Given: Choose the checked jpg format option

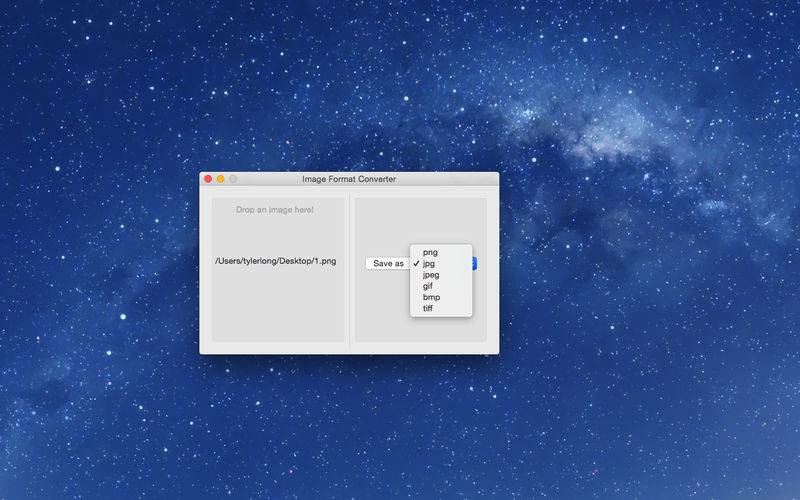Looking at the screenshot, I should click(x=441, y=263).
